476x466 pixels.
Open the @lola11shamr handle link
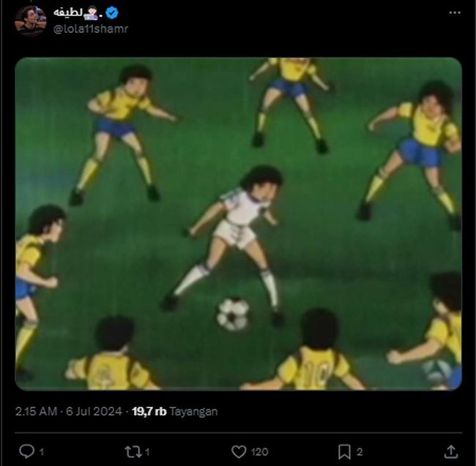91,29
